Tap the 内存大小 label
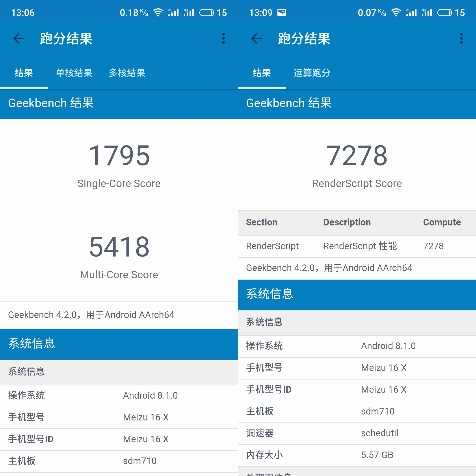Image resolution: width=476 pixels, height=476 pixels. coord(264,455)
